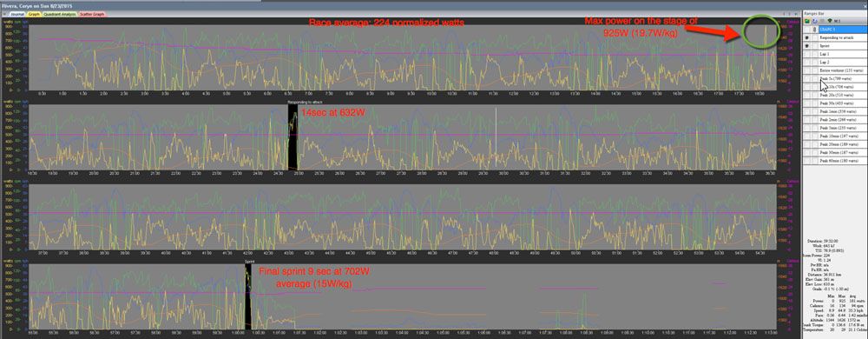Tick the first checkbox of the Peak 60min row

pyautogui.click(x=806, y=161)
